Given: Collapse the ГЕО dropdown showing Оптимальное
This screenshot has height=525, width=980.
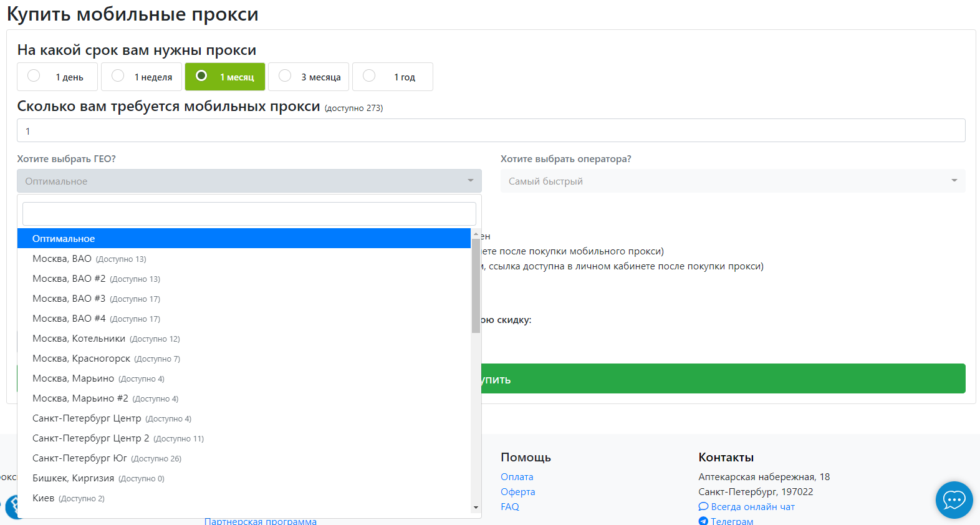Looking at the screenshot, I should [249, 181].
